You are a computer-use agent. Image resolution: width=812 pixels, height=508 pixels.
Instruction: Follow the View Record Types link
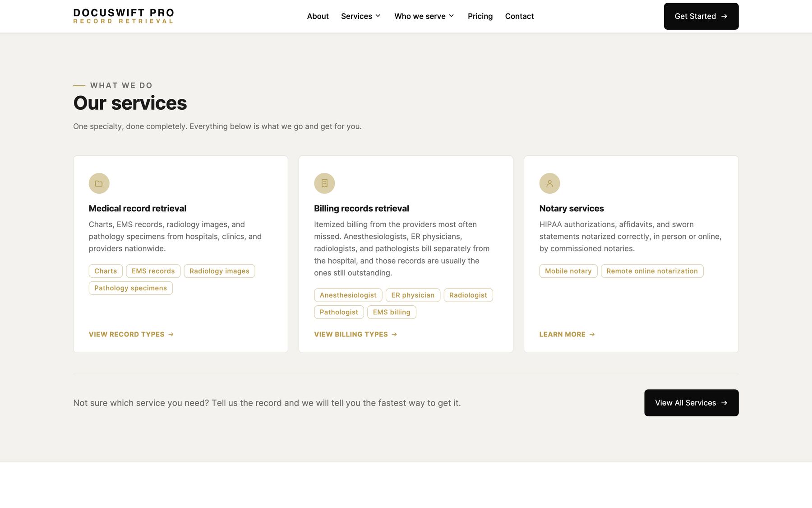pos(131,334)
